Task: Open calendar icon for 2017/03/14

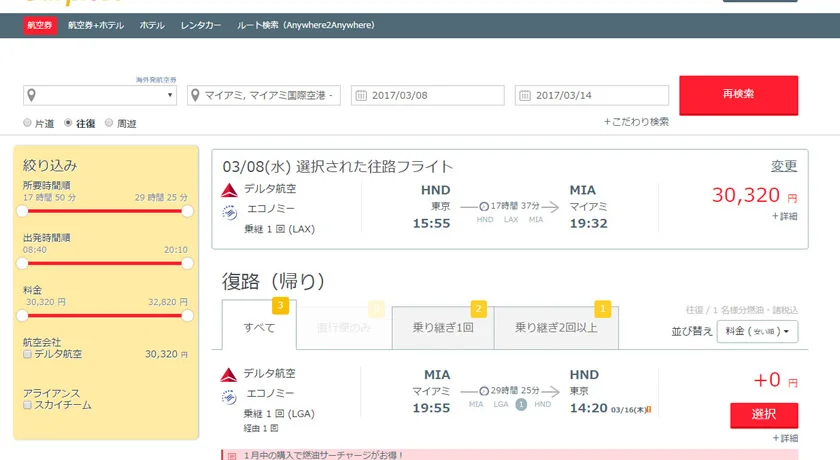Action: 525,95
